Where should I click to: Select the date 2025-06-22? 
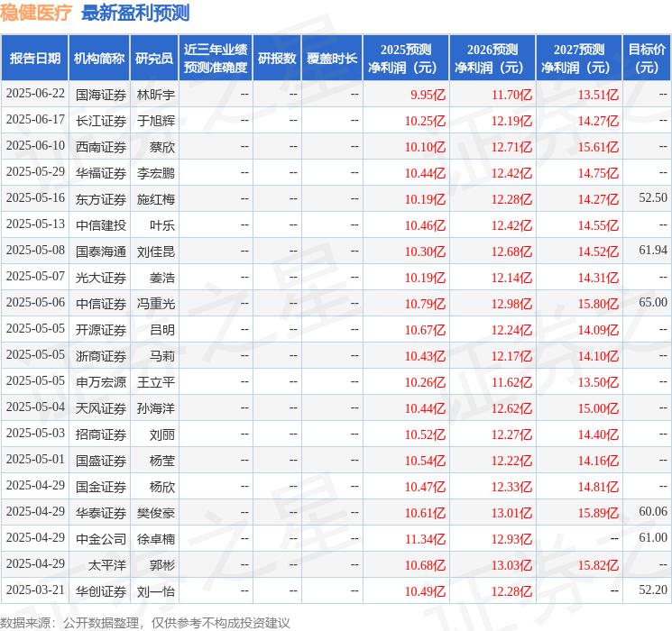(x=35, y=94)
